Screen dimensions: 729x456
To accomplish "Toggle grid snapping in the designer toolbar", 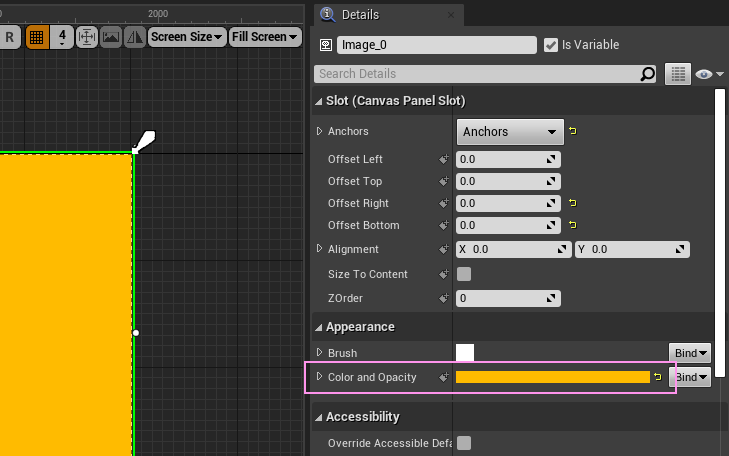I will point(37,37).
